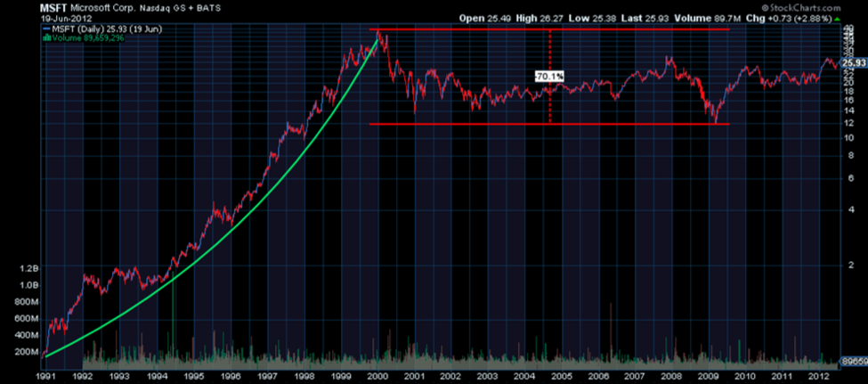Image resolution: width=868 pixels, height=384 pixels.
Task: Click the 1999 year label on the time axis
Action: pos(341,378)
